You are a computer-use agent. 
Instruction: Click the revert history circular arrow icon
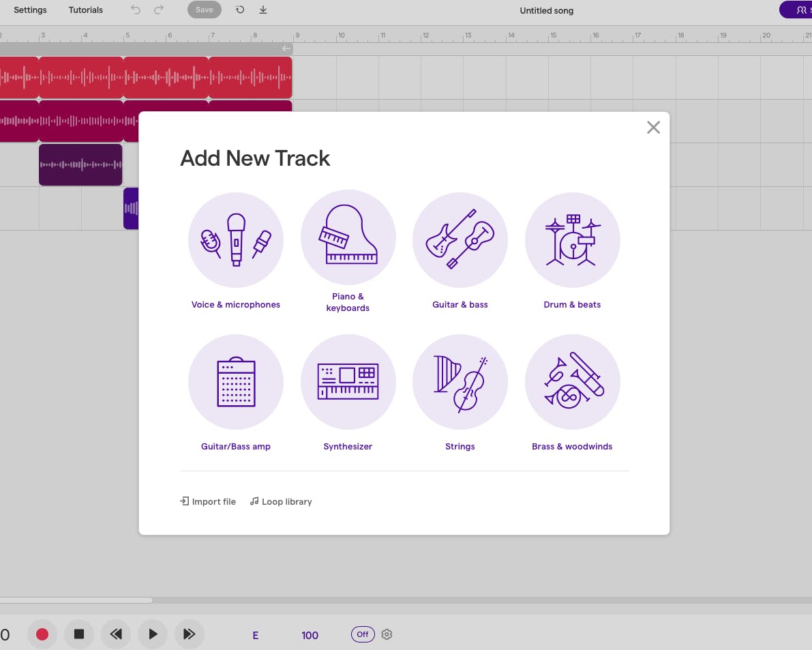pos(240,10)
